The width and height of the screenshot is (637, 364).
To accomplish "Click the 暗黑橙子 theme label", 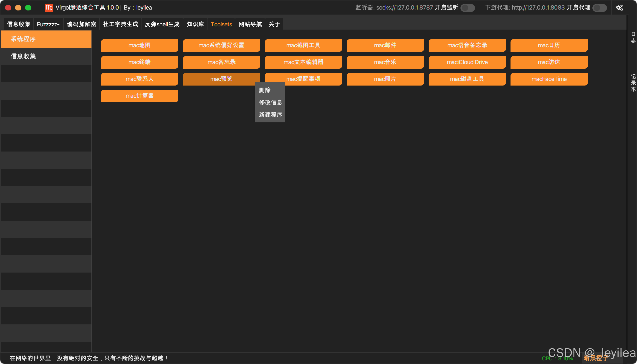I will tap(596, 358).
